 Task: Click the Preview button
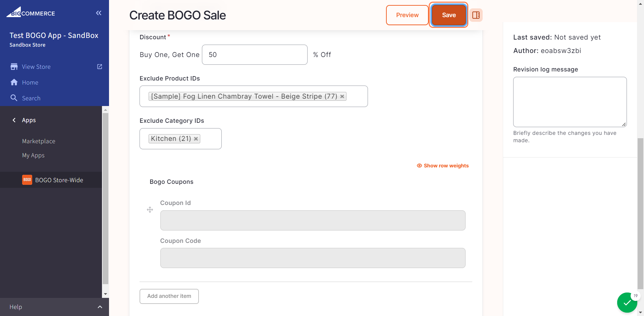(x=407, y=15)
